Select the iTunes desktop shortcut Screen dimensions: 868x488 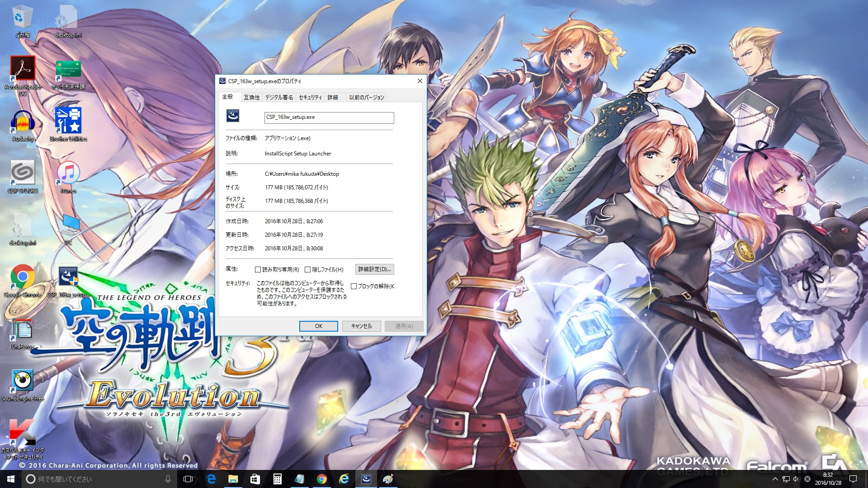click(x=68, y=177)
